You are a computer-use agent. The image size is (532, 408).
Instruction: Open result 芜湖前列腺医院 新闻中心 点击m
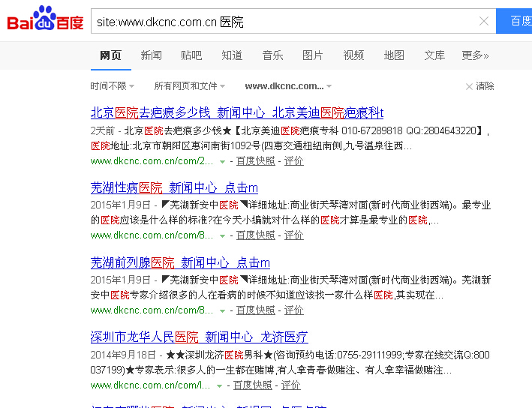tap(180, 262)
